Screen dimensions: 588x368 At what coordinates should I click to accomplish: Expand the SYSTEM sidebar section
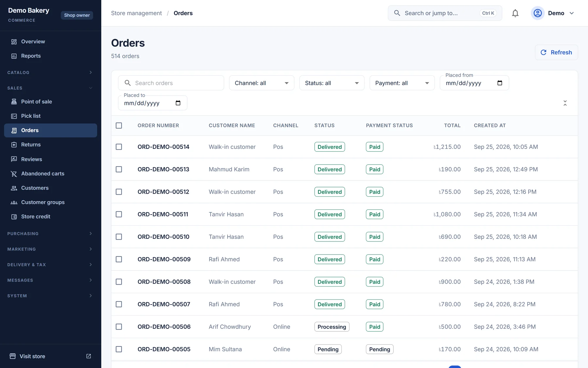tap(51, 296)
